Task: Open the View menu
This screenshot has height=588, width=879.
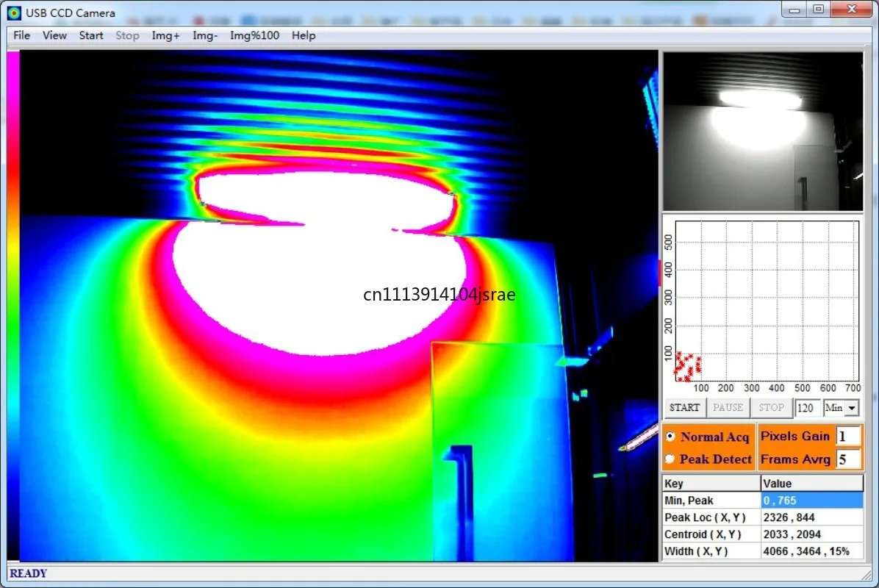Action: pos(54,35)
